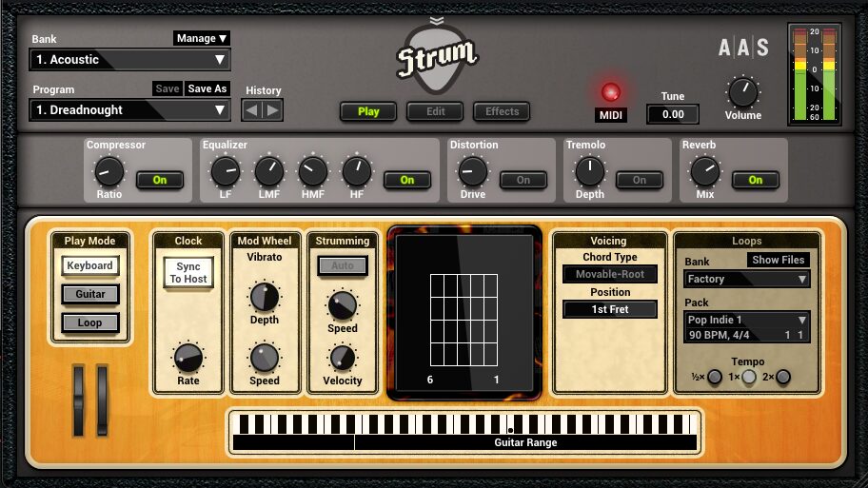Toggle the Reverb On button
Screen dimensions: 868x488
point(756,180)
